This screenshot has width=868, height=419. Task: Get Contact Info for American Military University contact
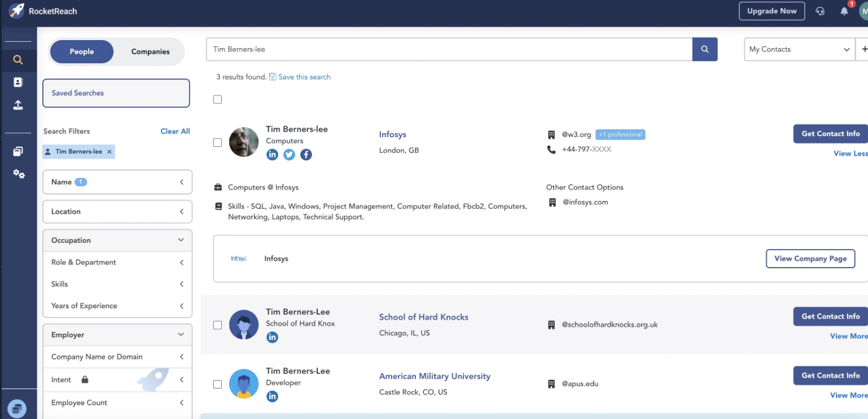(x=830, y=376)
